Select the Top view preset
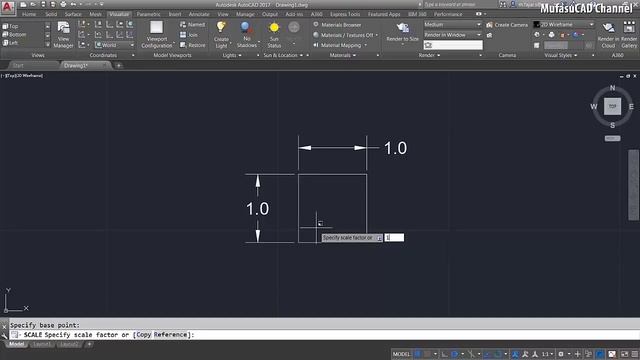 pyautogui.click(x=11, y=26)
